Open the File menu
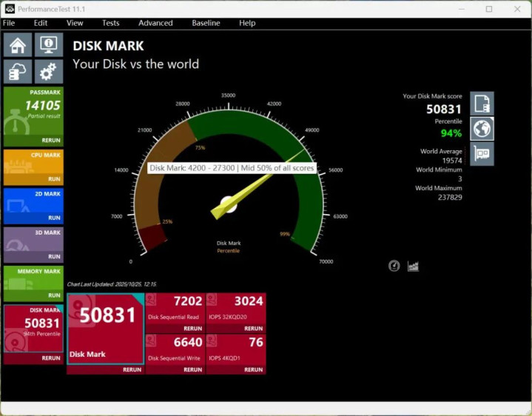Viewport: 532px width, 416px height. [9, 23]
